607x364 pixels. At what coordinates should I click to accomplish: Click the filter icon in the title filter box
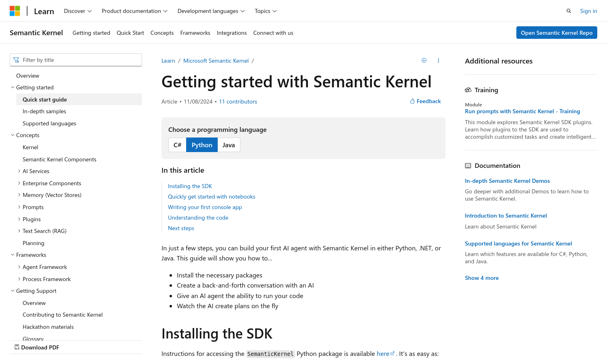pyautogui.click(x=16, y=60)
